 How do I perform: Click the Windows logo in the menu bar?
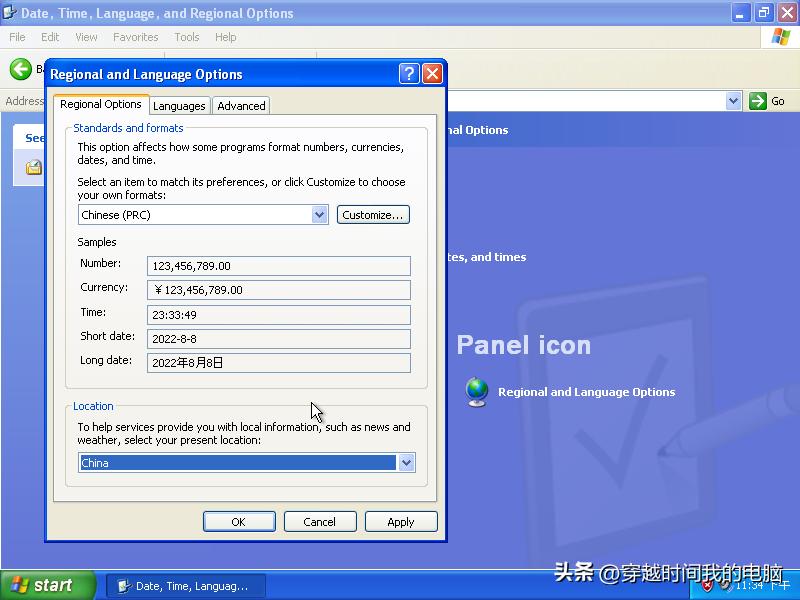click(x=780, y=37)
